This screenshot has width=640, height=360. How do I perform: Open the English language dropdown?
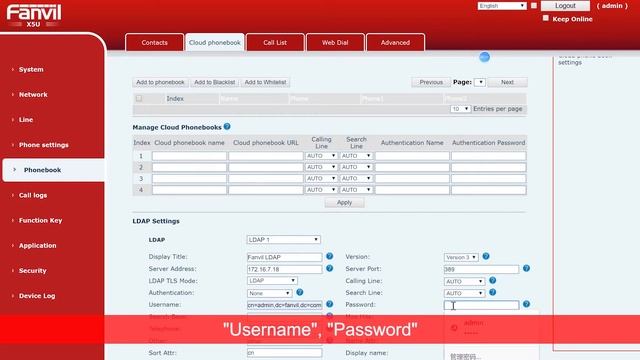coord(502,6)
